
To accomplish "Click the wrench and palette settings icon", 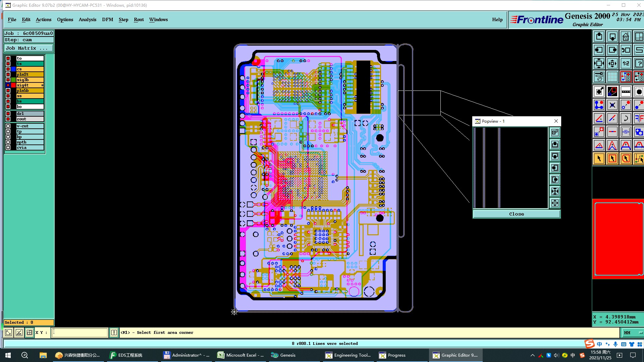I will (599, 77).
